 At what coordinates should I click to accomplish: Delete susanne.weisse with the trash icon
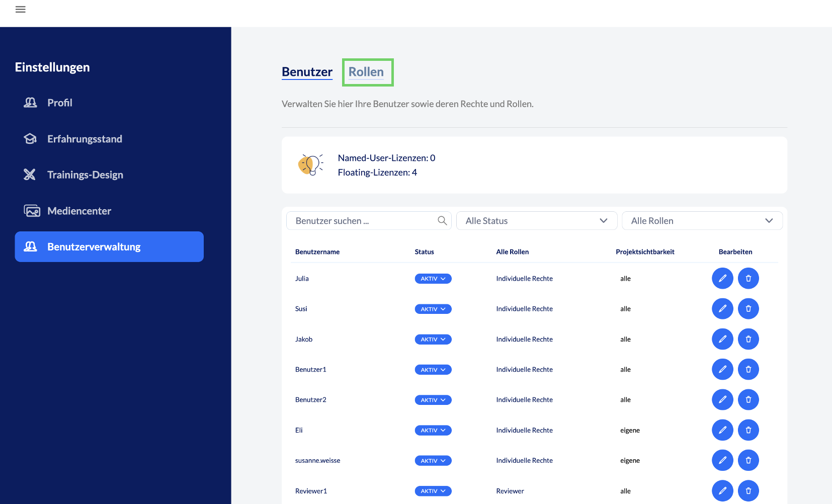tap(748, 460)
